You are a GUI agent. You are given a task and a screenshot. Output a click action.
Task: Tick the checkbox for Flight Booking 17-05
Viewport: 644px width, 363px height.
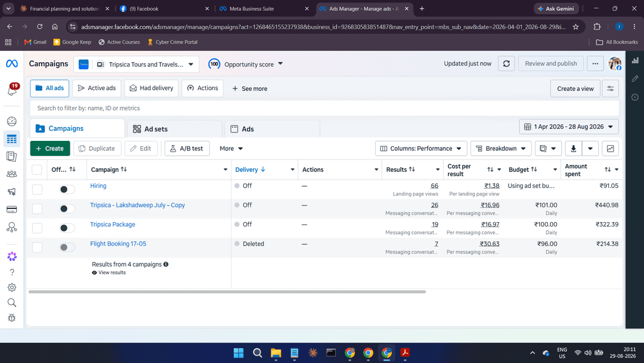[37, 247]
